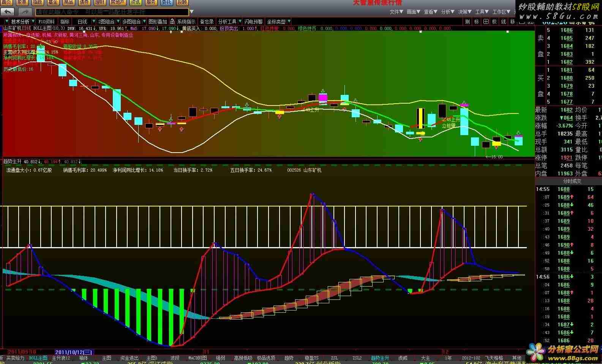Open the 委托 trading order section

(x=166, y=2)
